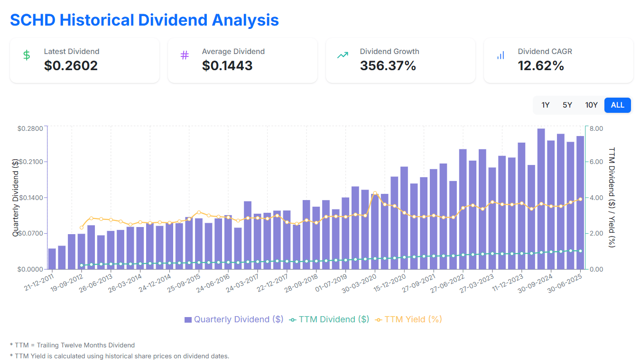This screenshot has width=640, height=364.
Task: Select the ALL time range tab
Action: tap(617, 105)
